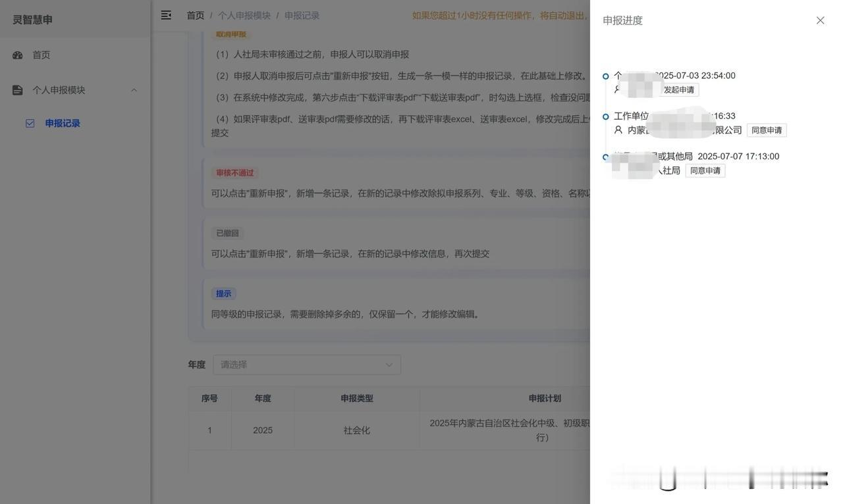
Task: Click the 发起申请 tag in progress timeline
Action: coord(679,90)
